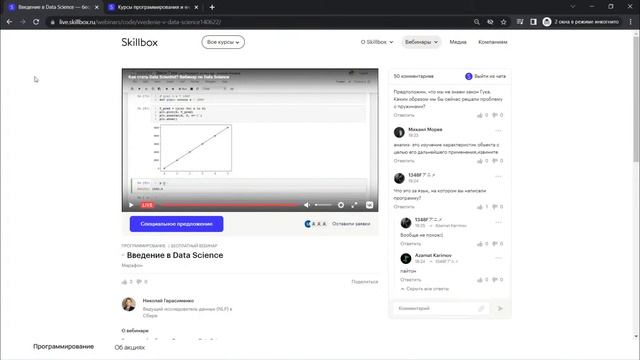This screenshot has height=360, width=640.
Task: Open the browser side panel icon
Action: pyautogui.click(x=533, y=22)
